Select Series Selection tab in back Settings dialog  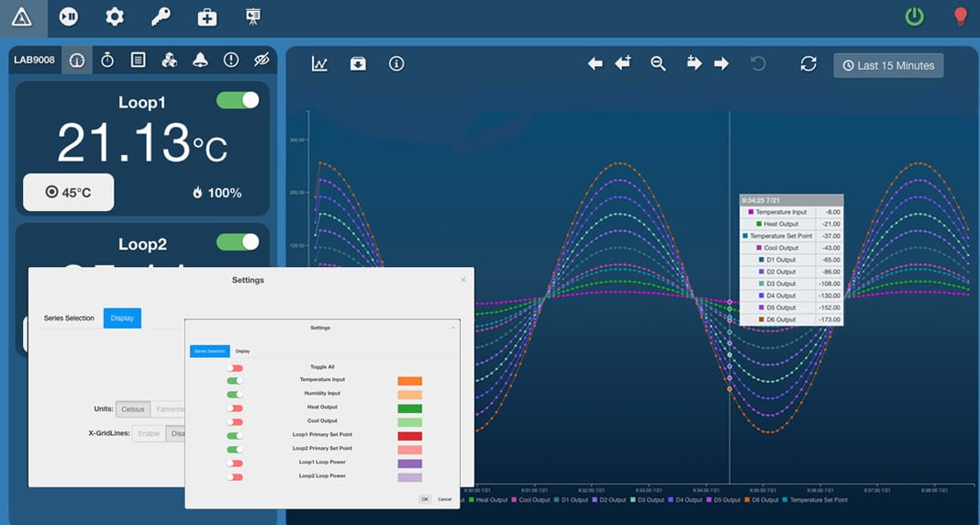[x=69, y=318]
